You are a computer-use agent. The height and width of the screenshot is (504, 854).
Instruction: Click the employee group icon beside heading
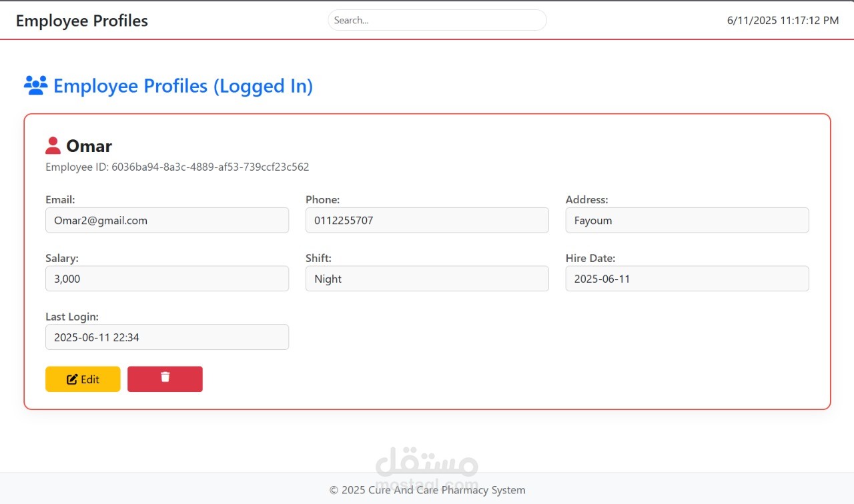(36, 85)
